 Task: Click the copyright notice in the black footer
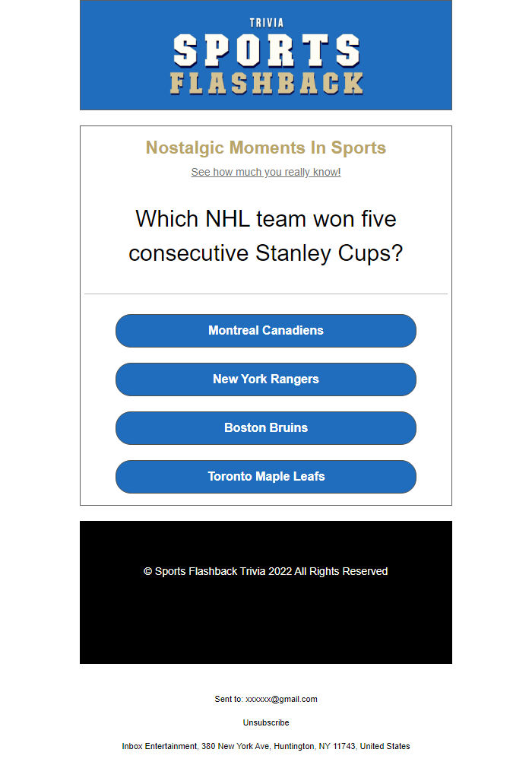(265, 571)
